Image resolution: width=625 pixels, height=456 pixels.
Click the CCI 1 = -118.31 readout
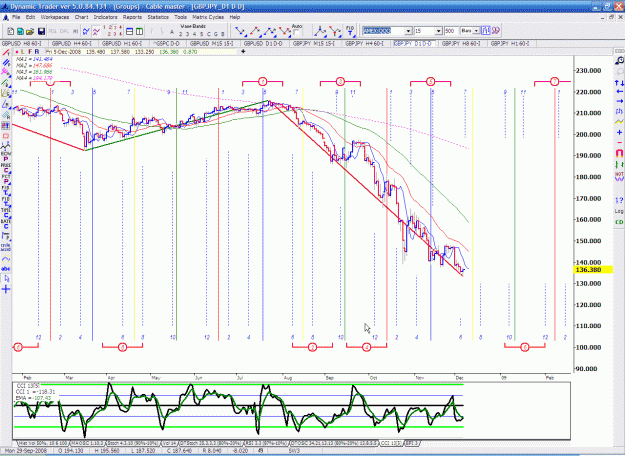tap(35, 392)
